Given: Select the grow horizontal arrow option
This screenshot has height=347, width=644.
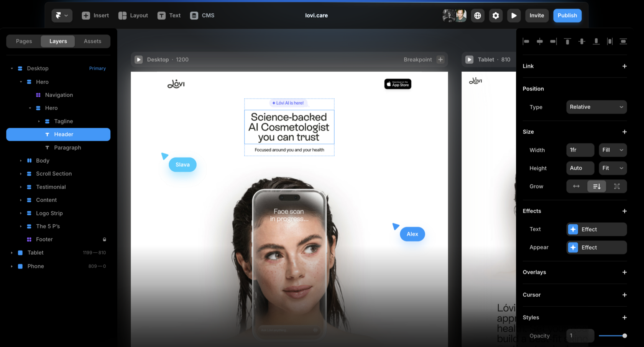Looking at the screenshot, I should pos(576,186).
